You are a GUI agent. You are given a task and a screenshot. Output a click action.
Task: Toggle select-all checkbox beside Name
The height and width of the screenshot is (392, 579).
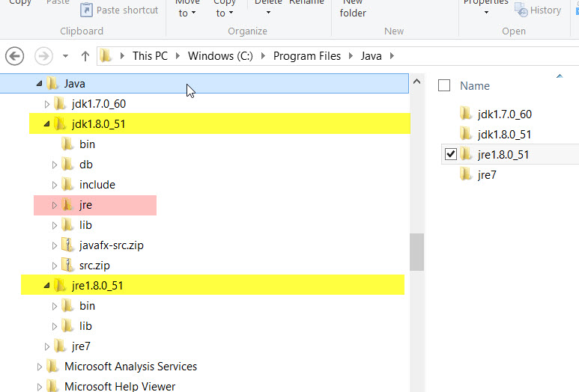(x=444, y=85)
